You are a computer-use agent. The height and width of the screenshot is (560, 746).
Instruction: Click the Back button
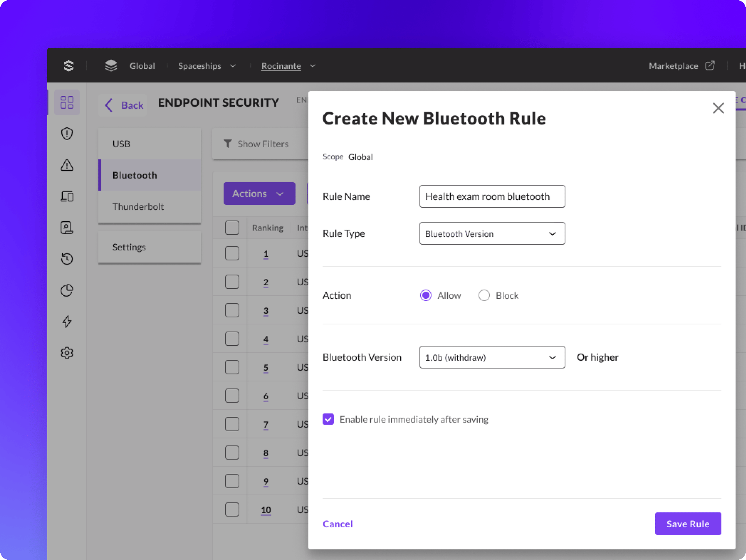point(123,105)
